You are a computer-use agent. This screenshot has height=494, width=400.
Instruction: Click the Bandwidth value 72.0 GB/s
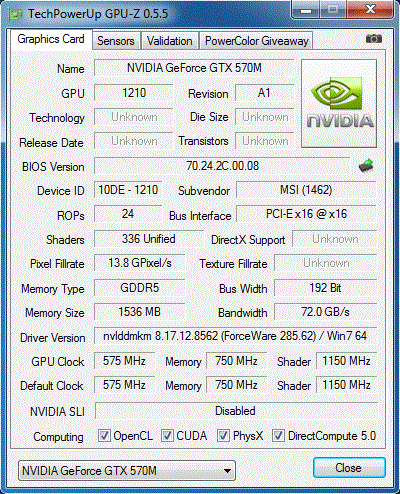tap(325, 312)
